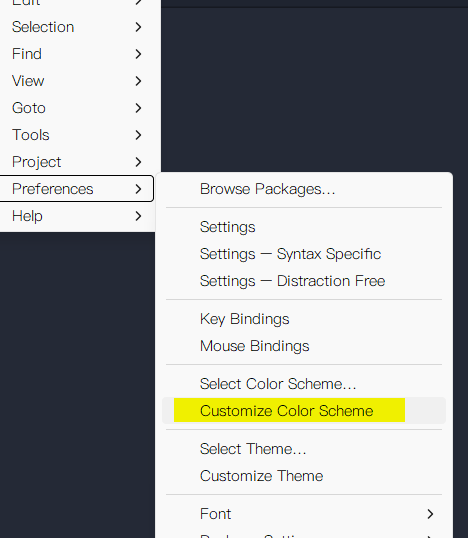Open the Tools menu

coord(77,135)
